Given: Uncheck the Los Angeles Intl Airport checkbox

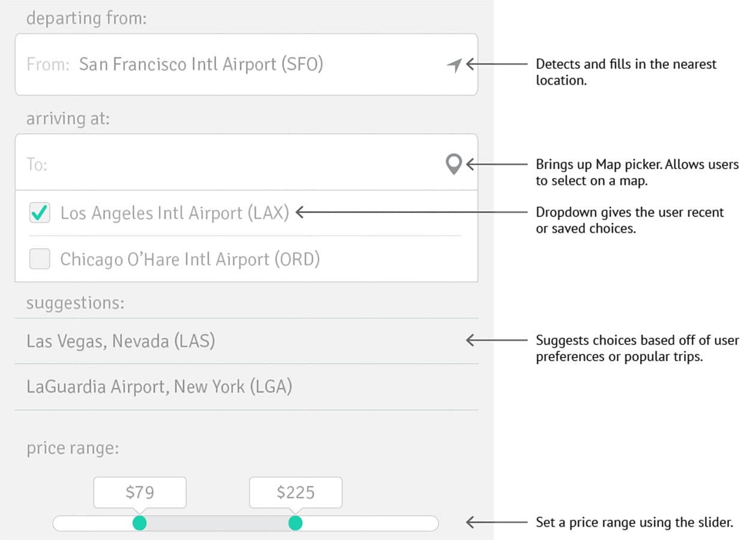Looking at the screenshot, I should (x=40, y=213).
